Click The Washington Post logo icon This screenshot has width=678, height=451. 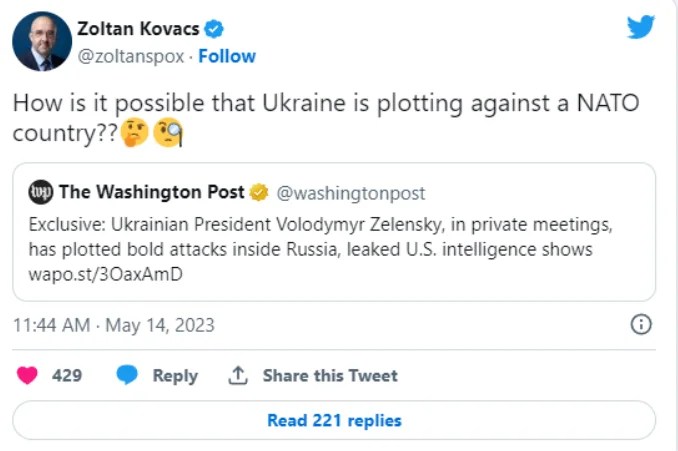tap(41, 192)
